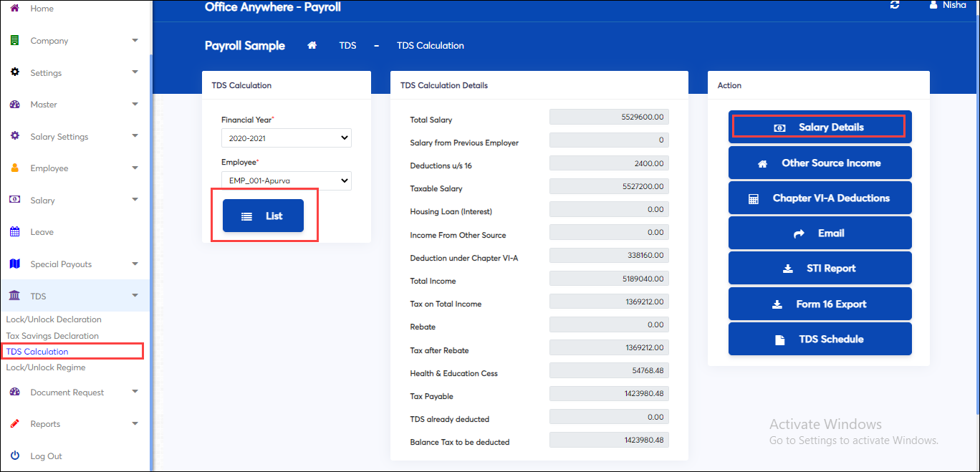Click the Deduction under Chapter VI-A field
This screenshot has height=472, width=980.
pyautogui.click(x=609, y=255)
